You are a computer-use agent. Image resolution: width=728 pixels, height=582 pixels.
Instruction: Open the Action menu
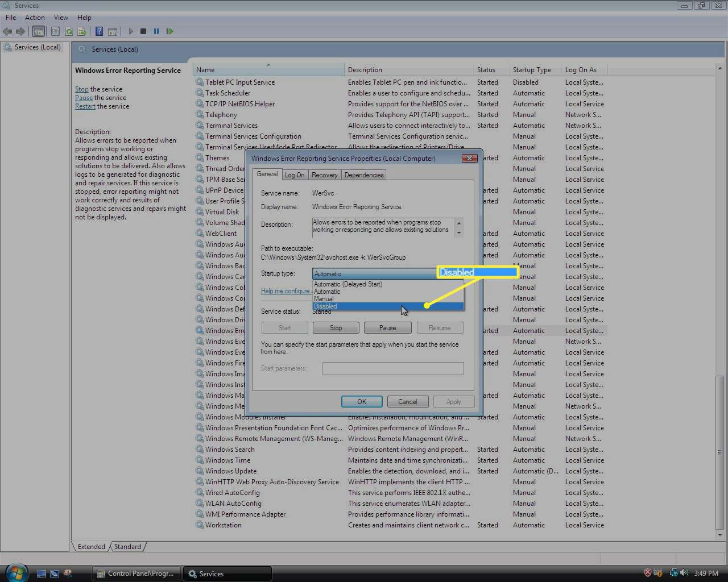pyautogui.click(x=35, y=18)
